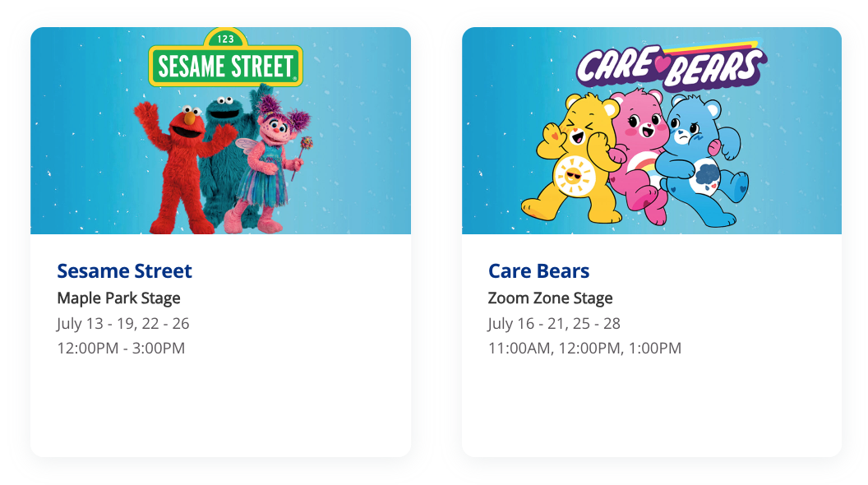The image size is (868, 485).
Task: Click the July 13 - 19, 22 - 26 dates
Action: [123, 323]
